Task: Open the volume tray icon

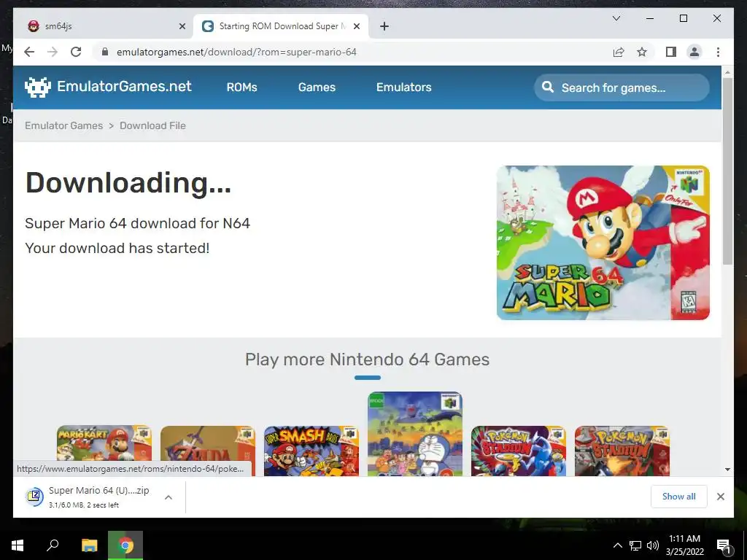Action: [x=653, y=545]
